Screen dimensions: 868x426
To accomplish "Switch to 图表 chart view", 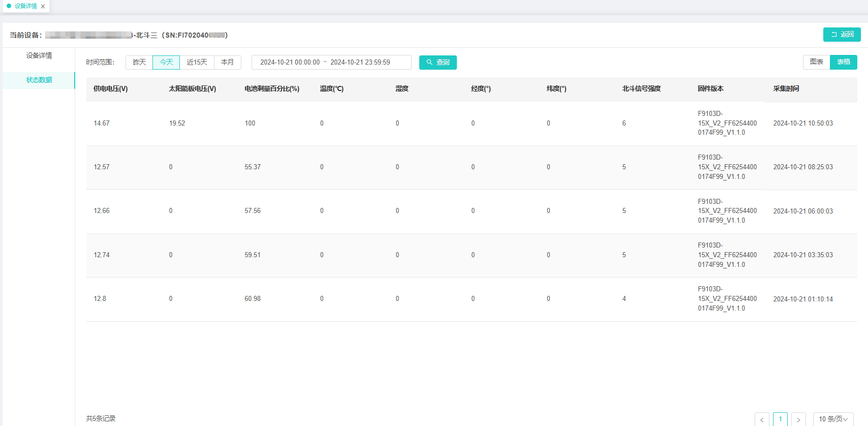I will [x=816, y=62].
